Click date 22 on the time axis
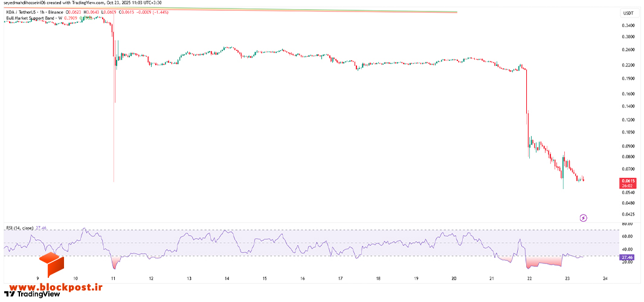 [x=529, y=278]
